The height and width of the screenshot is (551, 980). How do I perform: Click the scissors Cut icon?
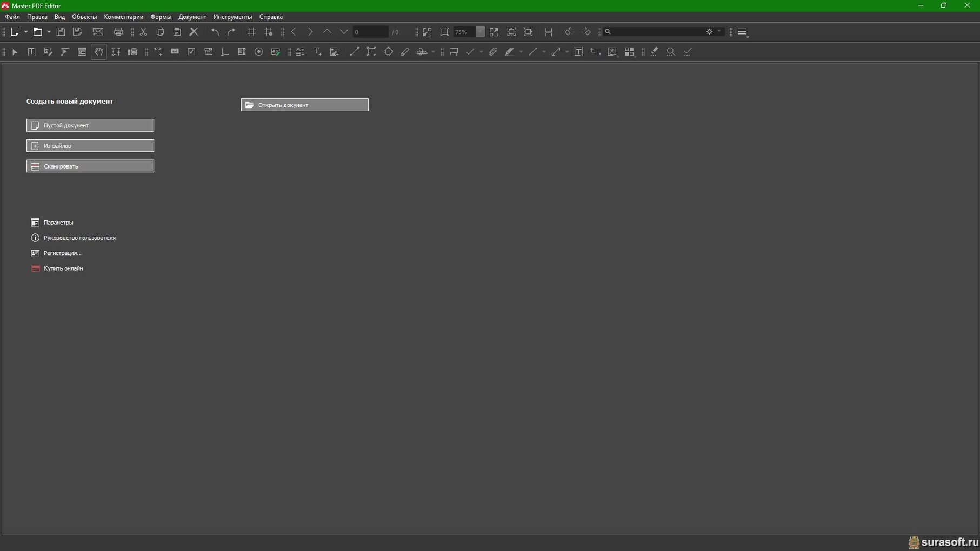tap(143, 32)
